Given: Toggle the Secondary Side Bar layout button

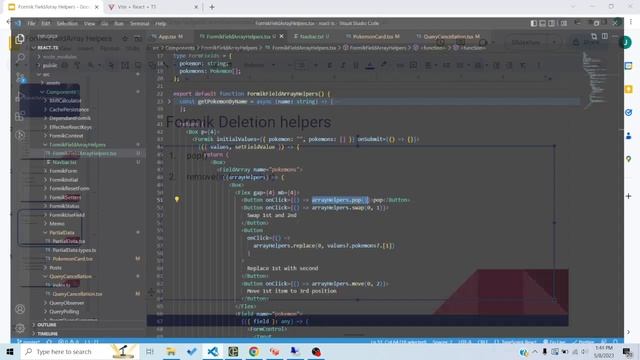Looking at the screenshot, I should [x=551, y=23].
